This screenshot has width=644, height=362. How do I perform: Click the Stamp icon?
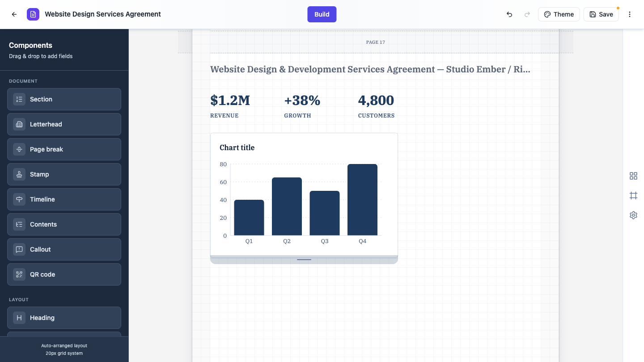pos(19,174)
